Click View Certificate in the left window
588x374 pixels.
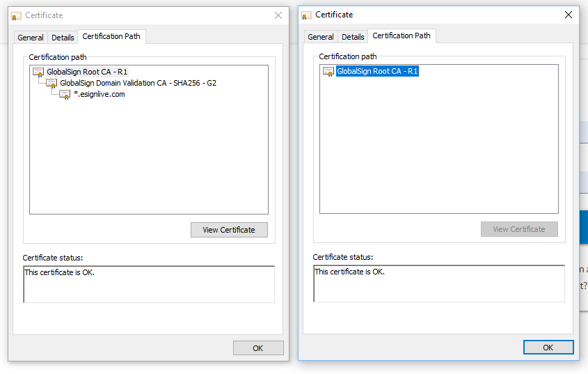[229, 230]
